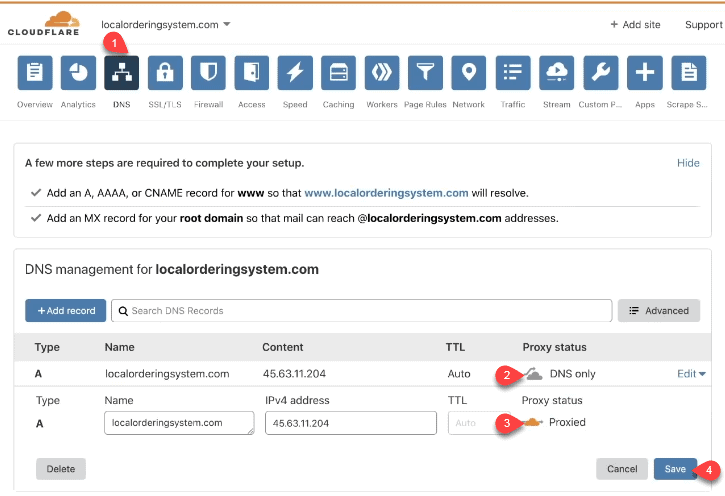
Task: Toggle the orange Proxied cloud
Action: [x=533, y=422]
